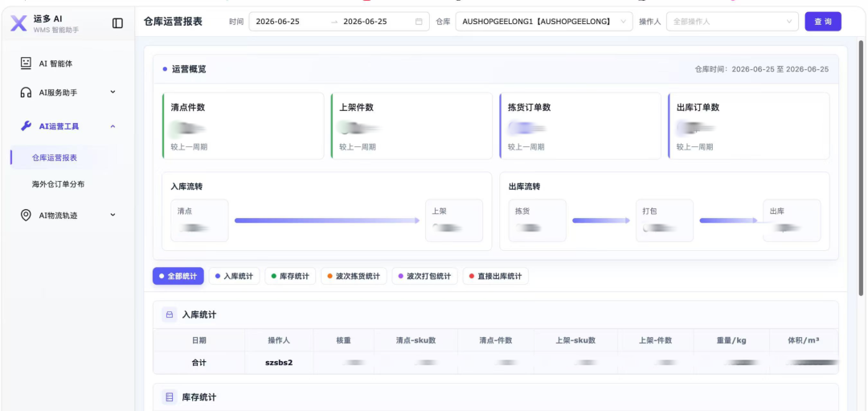Collapse the AI运营工具 submenu chevron
The image size is (868, 411).
[x=113, y=126]
